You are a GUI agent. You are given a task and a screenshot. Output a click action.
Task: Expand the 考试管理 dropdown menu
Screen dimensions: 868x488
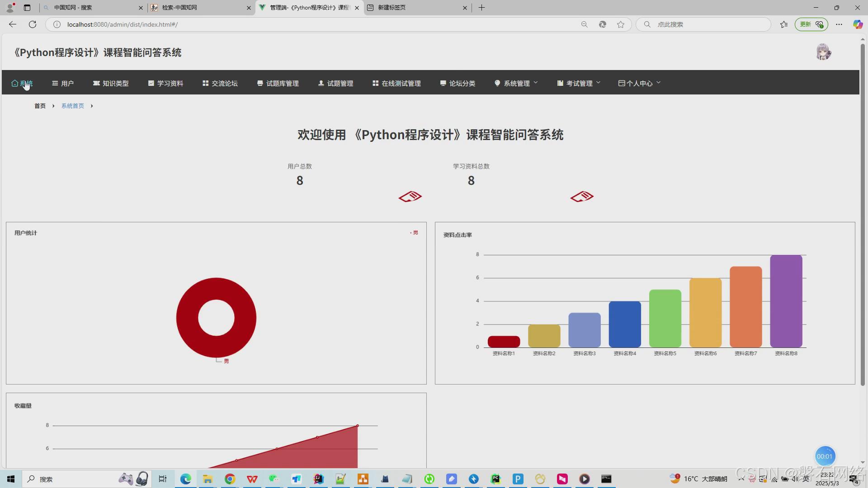pyautogui.click(x=579, y=83)
